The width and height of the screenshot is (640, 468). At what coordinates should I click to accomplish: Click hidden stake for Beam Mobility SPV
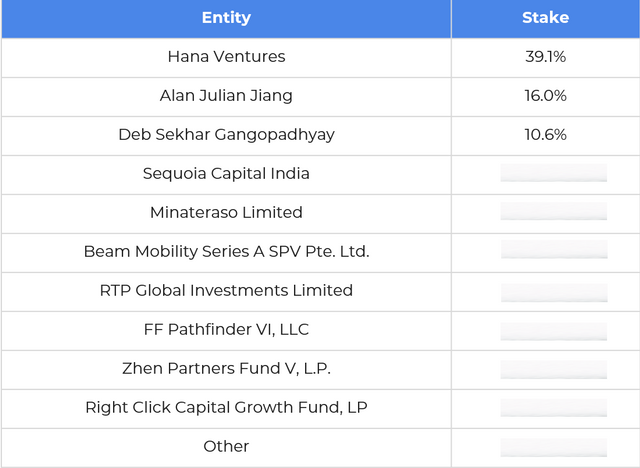coord(553,251)
